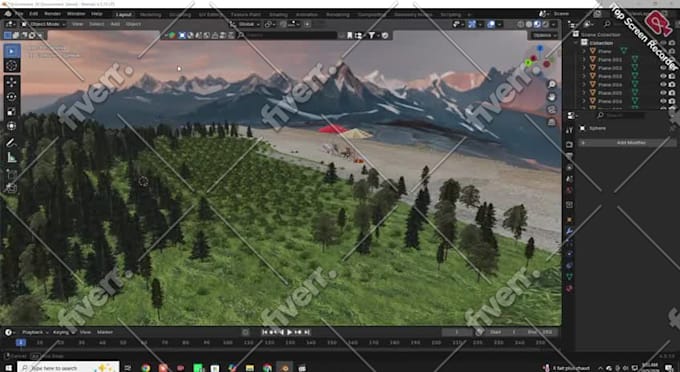Click the Blender logo icon in menu bar

pos(8,14)
